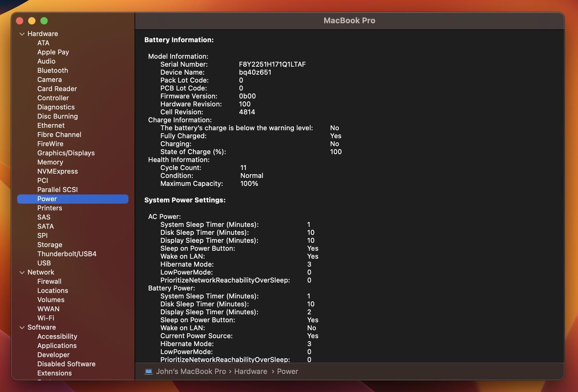578x392 pixels.
Task: Collapse the Software section chevron
Action: click(x=22, y=328)
